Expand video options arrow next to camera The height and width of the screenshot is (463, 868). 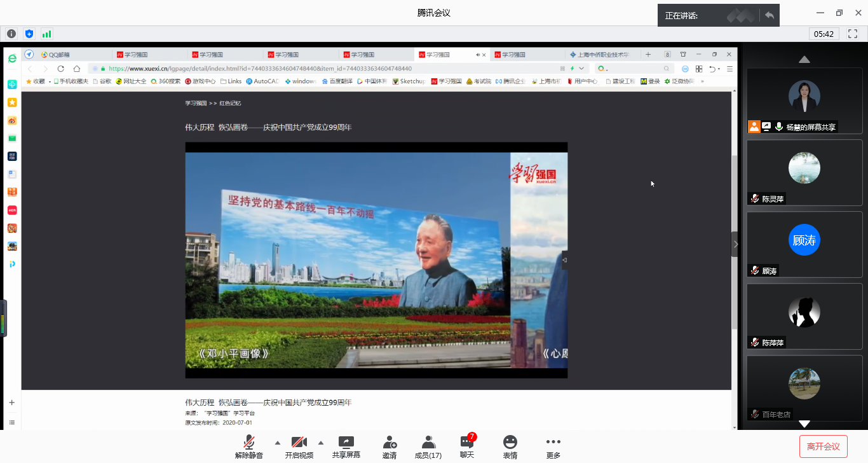click(x=320, y=443)
